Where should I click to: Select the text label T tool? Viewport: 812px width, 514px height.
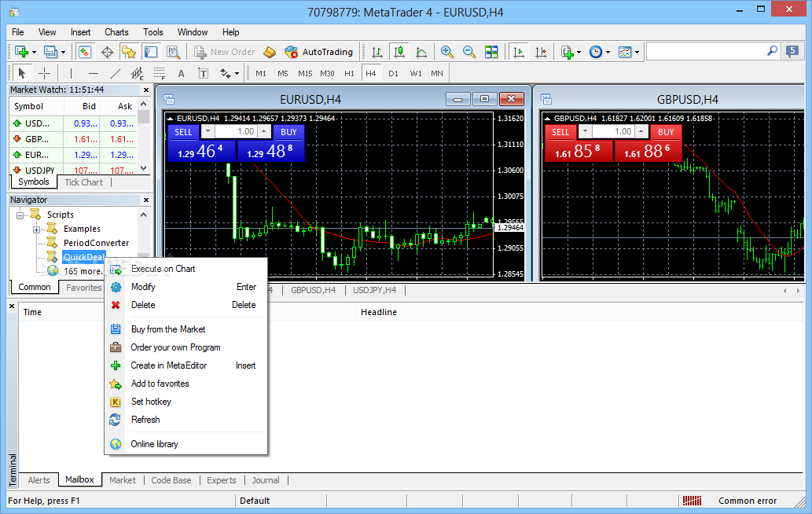[204, 74]
